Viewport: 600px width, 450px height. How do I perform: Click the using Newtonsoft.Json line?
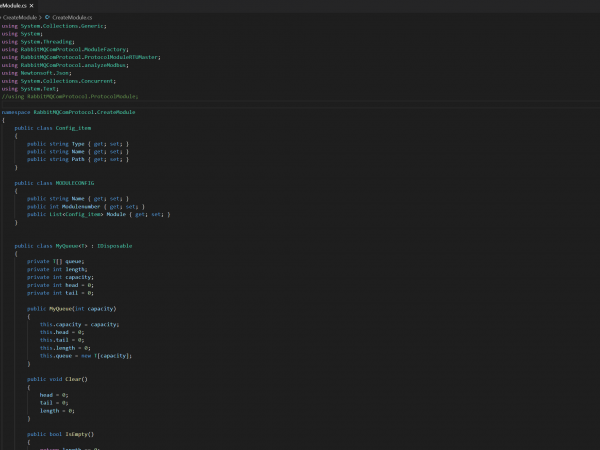click(x=37, y=73)
